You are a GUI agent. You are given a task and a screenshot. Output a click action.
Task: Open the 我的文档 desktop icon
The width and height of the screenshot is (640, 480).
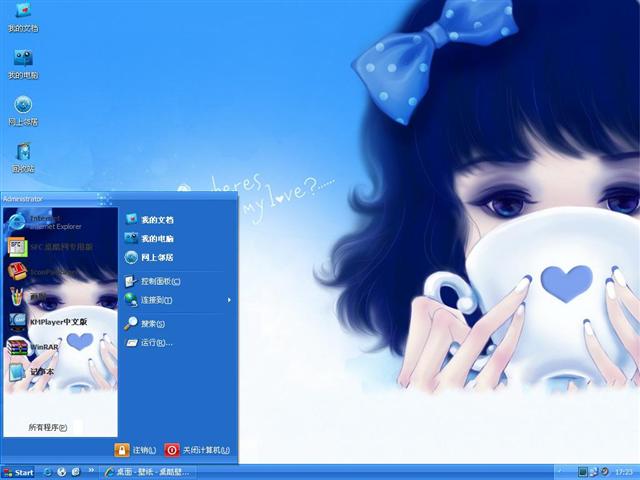pyautogui.click(x=23, y=17)
